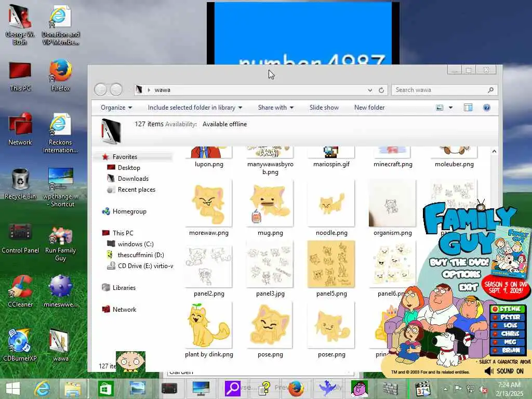Select CD Drive (E:) virtio
This screenshot has height=399, width=532.
click(145, 265)
